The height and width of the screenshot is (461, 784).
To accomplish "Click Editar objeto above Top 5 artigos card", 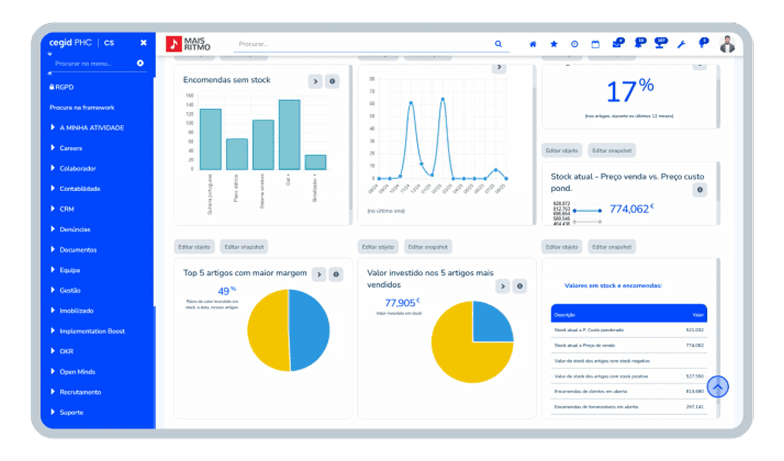I will tap(194, 247).
